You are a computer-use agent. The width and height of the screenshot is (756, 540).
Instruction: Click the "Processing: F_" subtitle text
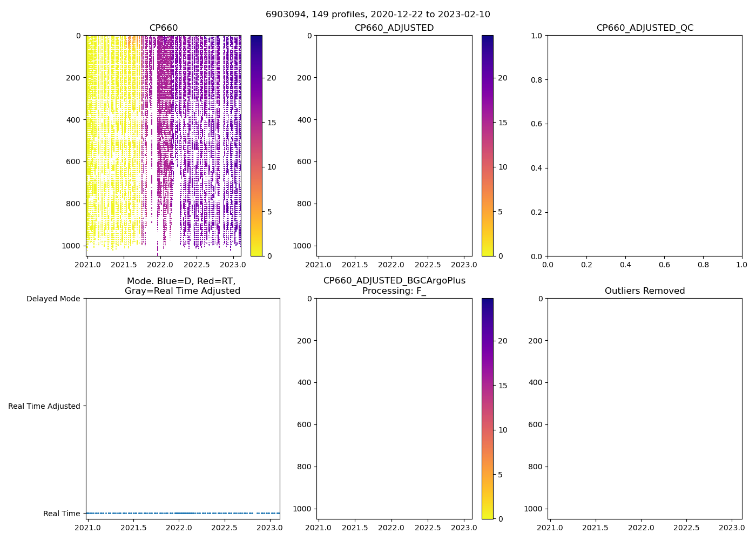[394, 291]
